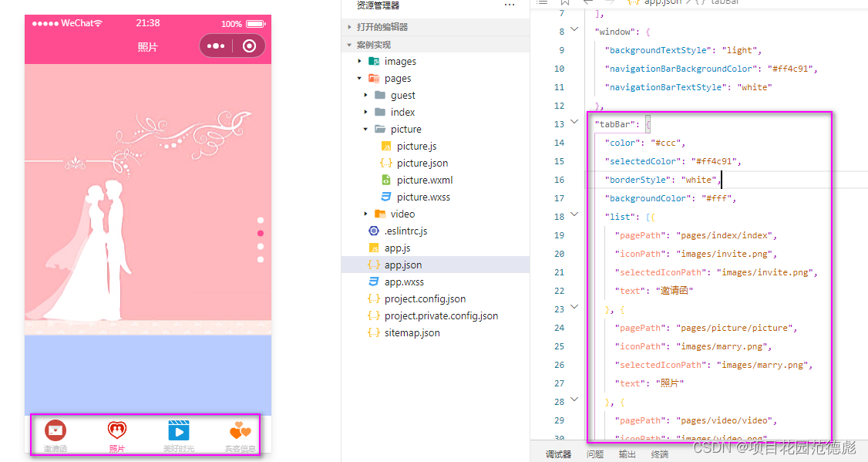Click the open picture folder icon
868x462 pixels.
(x=380, y=129)
